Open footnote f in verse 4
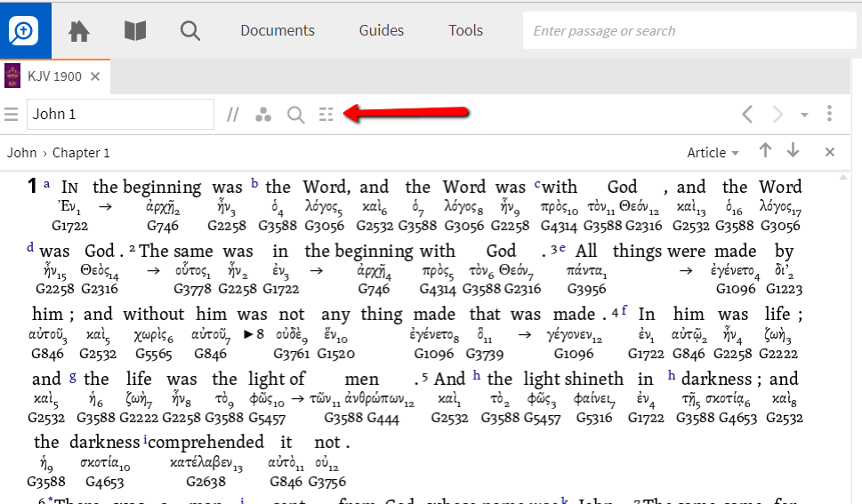 pyautogui.click(x=624, y=310)
